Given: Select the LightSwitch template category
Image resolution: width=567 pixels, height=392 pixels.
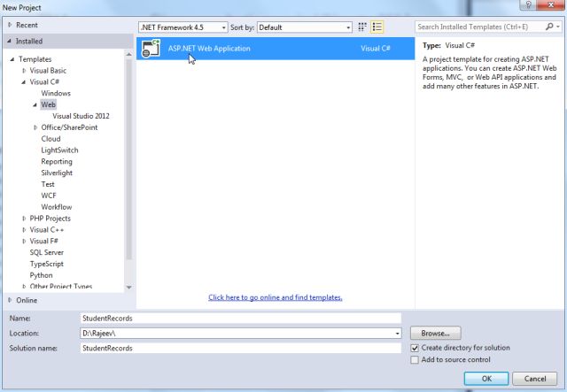Looking at the screenshot, I should [59, 150].
